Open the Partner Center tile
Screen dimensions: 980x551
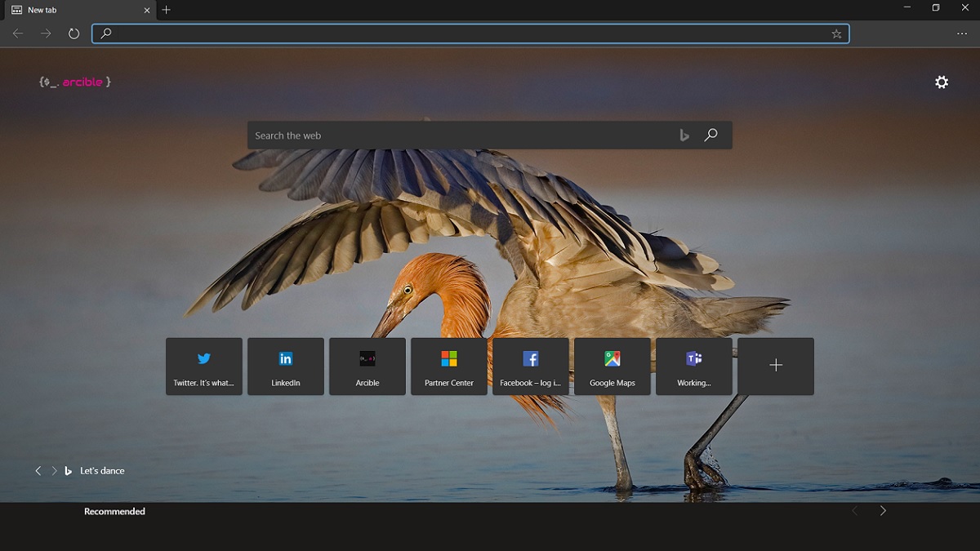pos(449,367)
